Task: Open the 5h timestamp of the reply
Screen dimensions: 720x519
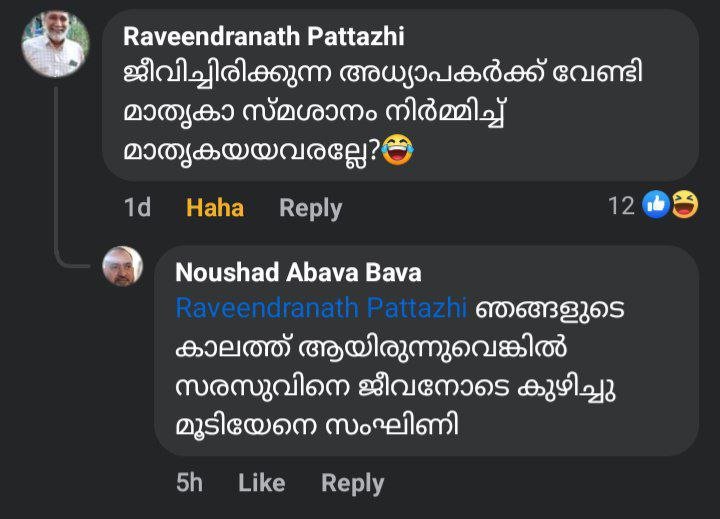Action: [189, 483]
